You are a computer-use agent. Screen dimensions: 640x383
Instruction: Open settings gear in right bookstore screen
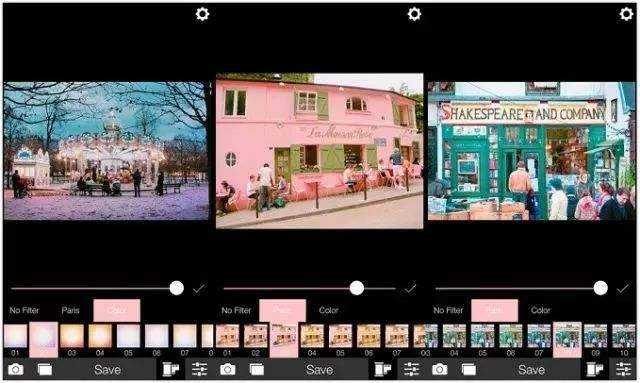tap(626, 14)
